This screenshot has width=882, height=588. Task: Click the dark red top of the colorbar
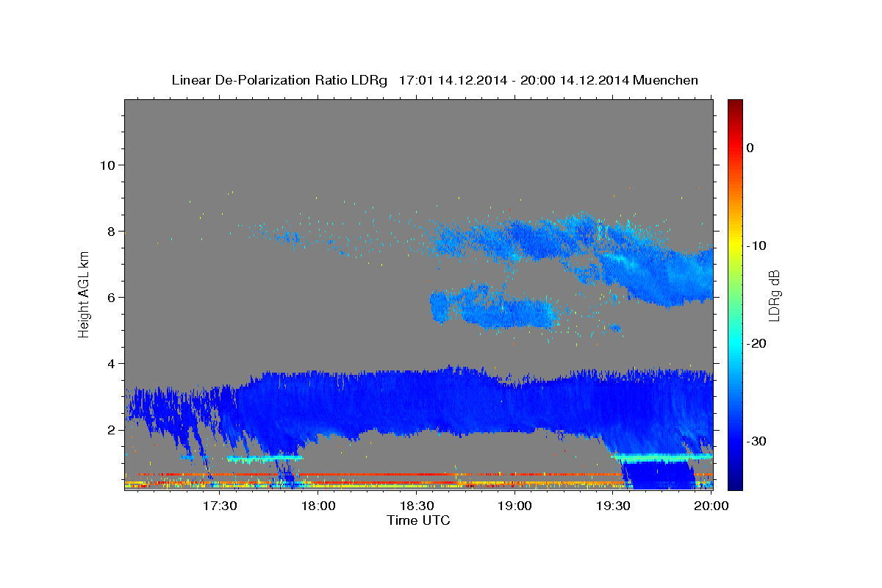pyautogui.click(x=735, y=107)
